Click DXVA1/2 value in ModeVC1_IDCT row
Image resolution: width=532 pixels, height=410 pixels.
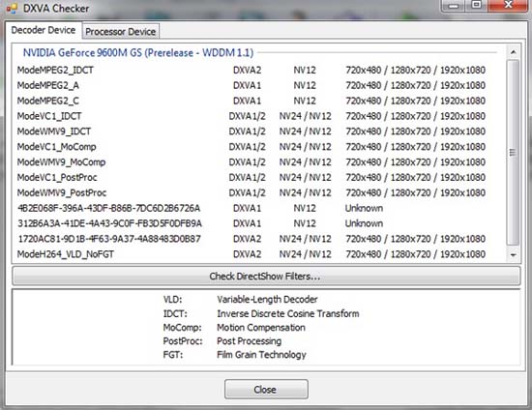pos(247,116)
